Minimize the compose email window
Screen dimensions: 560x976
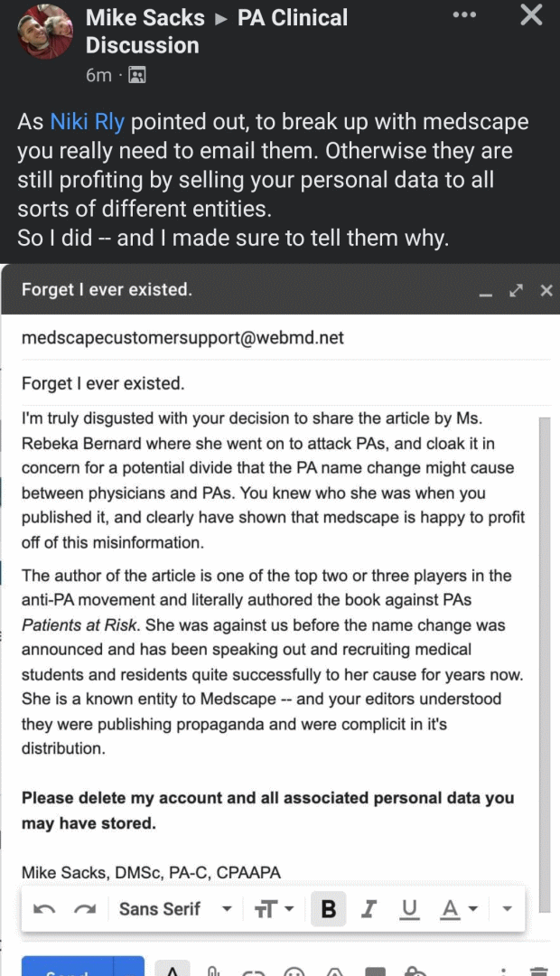(x=485, y=291)
